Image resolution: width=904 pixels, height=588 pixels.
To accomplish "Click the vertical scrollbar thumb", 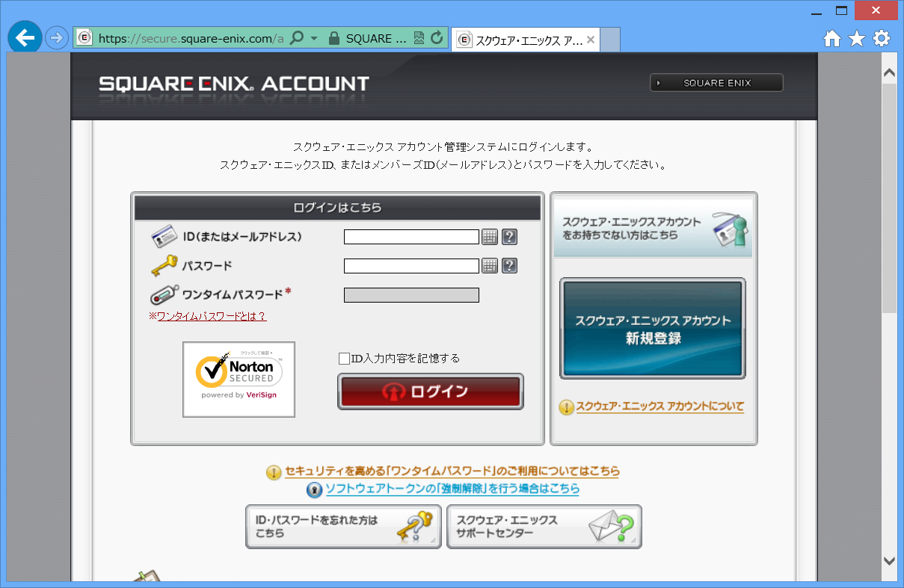I will click(889, 198).
